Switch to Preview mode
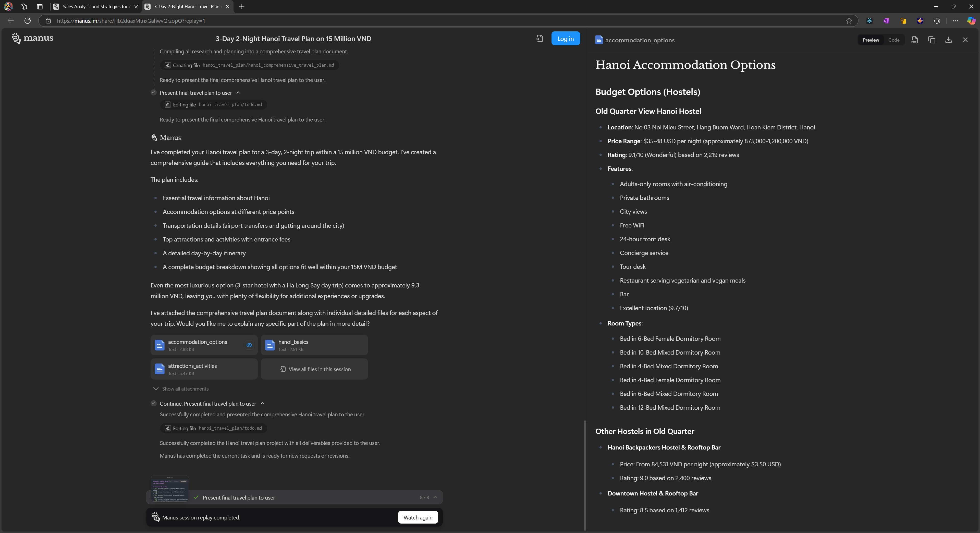This screenshot has width=980, height=533. point(871,40)
